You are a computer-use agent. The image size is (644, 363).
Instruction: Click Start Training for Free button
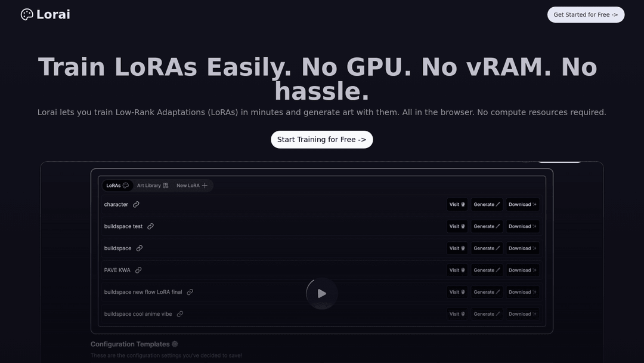(321, 140)
